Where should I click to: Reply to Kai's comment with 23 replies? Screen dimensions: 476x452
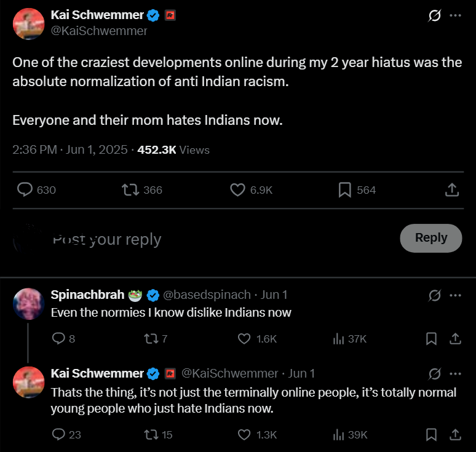[x=59, y=435]
